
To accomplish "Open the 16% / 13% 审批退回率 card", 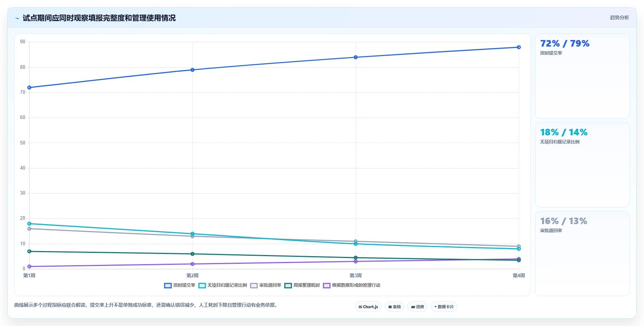I will point(582,254).
